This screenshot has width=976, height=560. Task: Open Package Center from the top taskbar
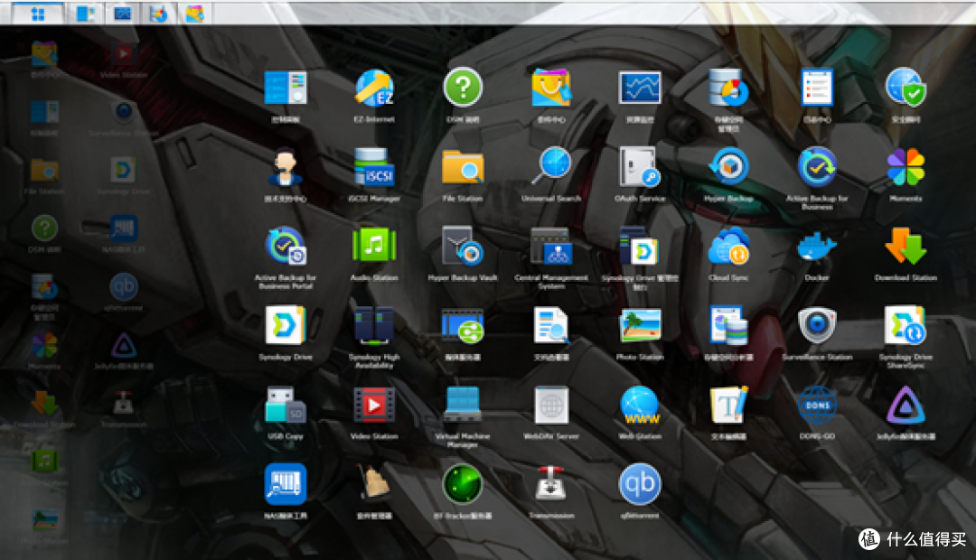[x=194, y=14]
